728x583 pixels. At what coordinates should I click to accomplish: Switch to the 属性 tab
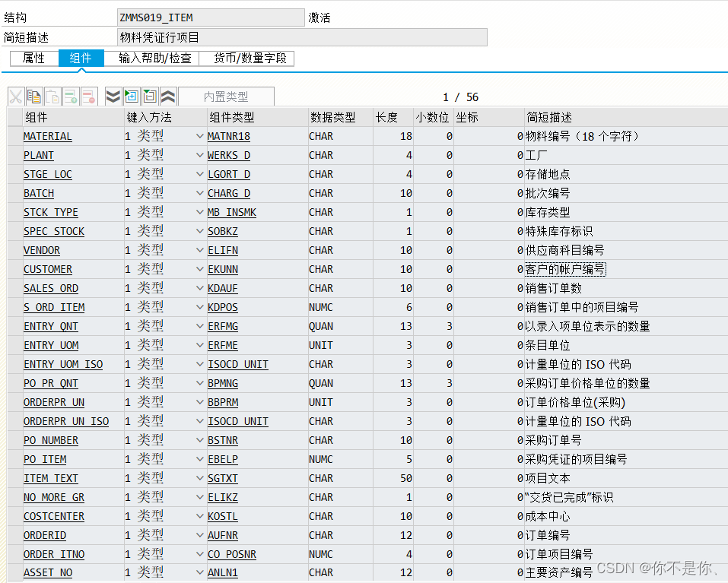coord(33,58)
